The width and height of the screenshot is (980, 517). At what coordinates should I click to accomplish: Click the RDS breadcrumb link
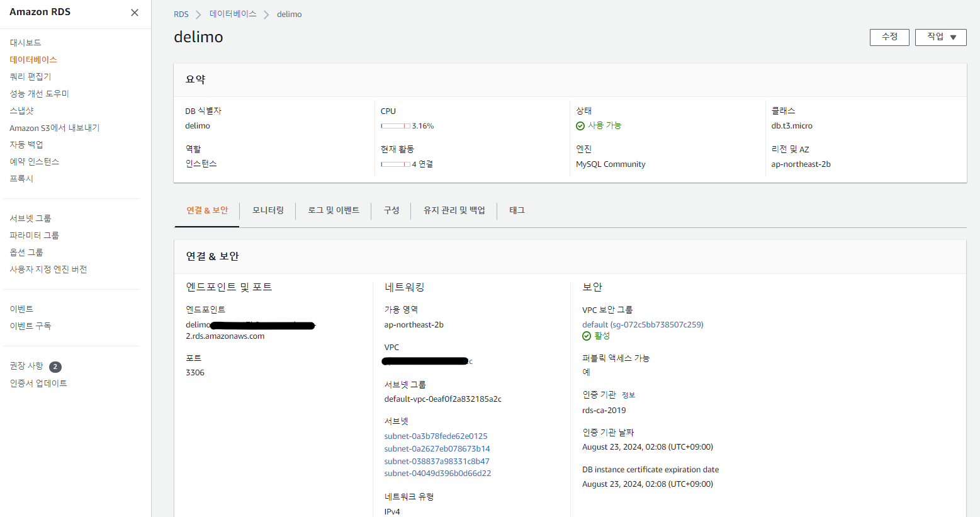tap(181, 14)
